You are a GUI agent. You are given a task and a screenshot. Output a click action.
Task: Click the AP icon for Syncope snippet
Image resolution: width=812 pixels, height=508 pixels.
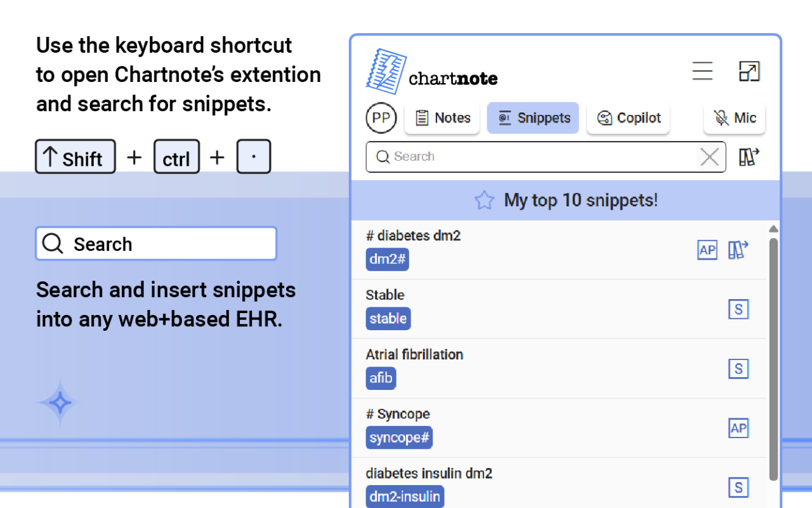[738, 429]
